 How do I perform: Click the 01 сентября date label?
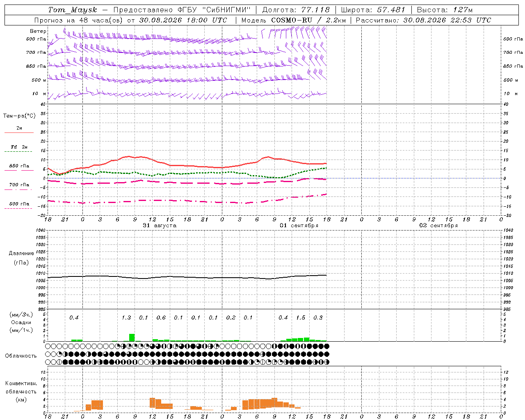click(299, 225)
